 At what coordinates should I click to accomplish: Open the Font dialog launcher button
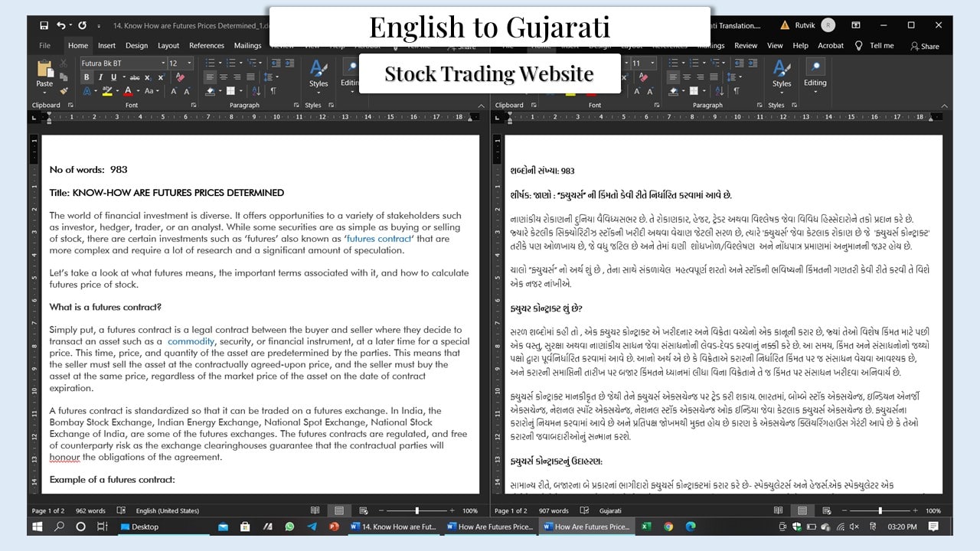click(193, 104)
